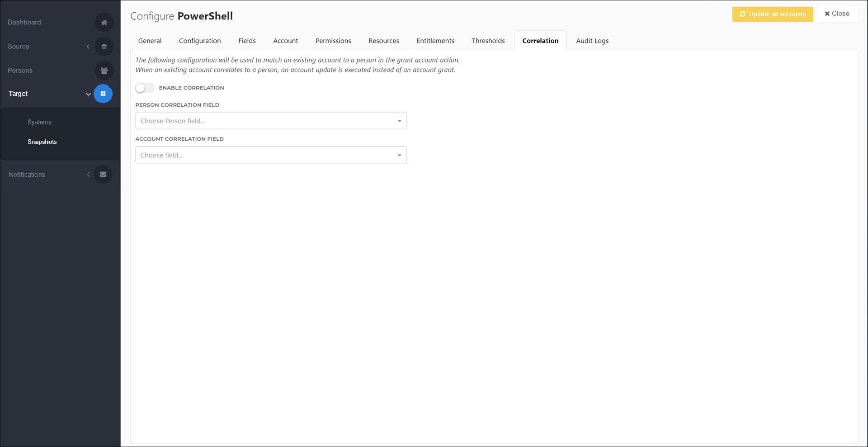Click the Source sidebar label
This screenshot has height=447, width=868.
click(18, 46)
